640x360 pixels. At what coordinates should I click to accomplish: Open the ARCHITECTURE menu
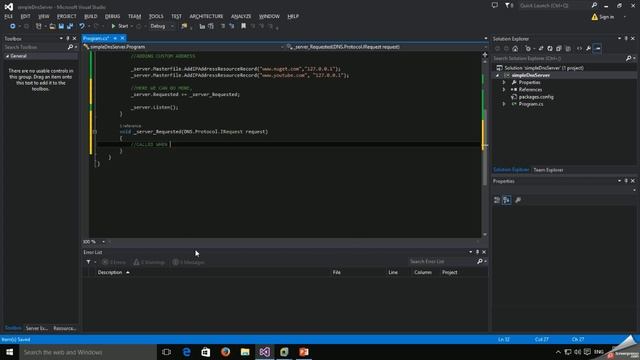(x=206, y=16)
